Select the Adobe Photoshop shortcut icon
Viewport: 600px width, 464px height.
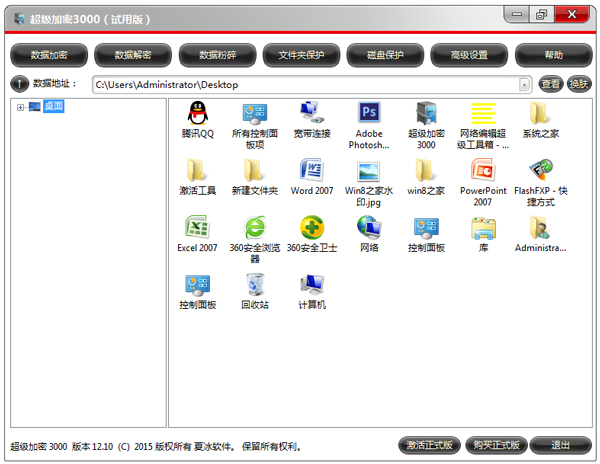point(369,115)
